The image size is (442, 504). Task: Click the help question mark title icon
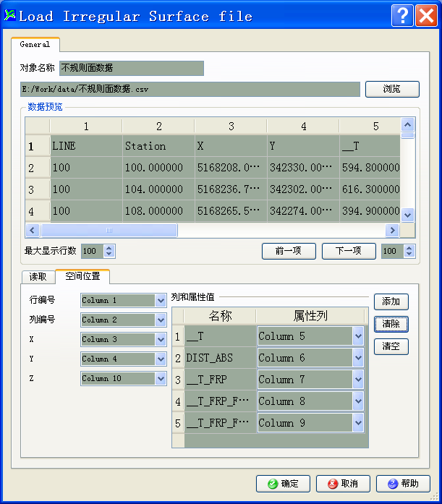[402, 15]
